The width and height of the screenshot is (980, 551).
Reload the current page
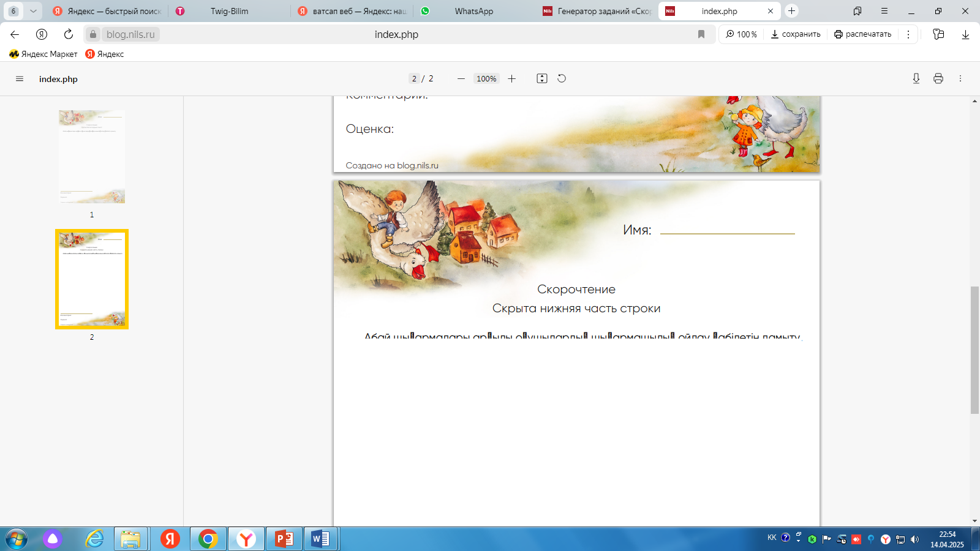tap(69, 34)
